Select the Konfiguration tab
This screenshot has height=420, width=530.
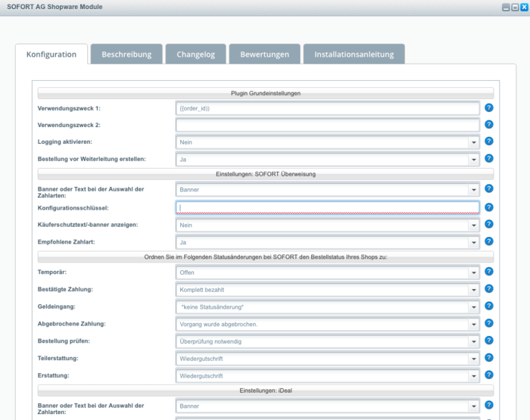point(51,54)
